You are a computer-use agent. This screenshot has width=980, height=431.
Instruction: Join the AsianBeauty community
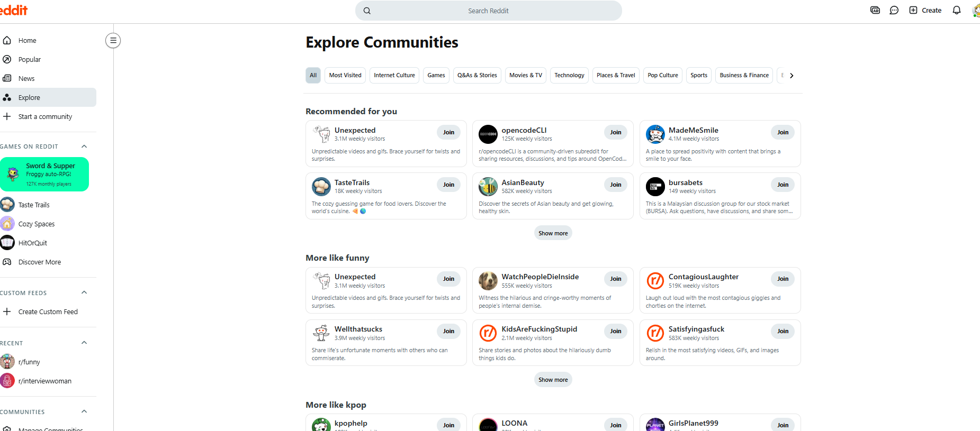pyautogui.click(x=616, y=185)
